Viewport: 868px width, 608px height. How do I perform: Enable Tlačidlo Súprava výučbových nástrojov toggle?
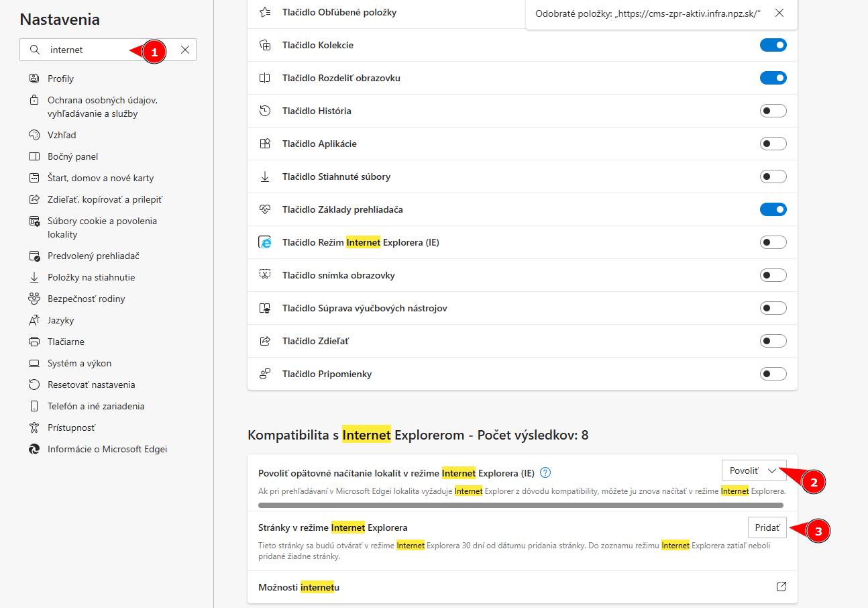[773, 308]
